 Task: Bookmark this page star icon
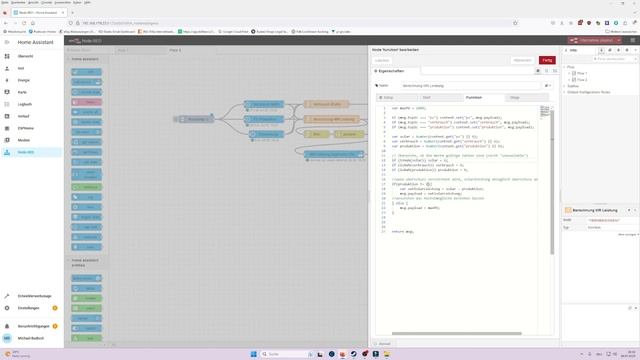coord(515,23)
